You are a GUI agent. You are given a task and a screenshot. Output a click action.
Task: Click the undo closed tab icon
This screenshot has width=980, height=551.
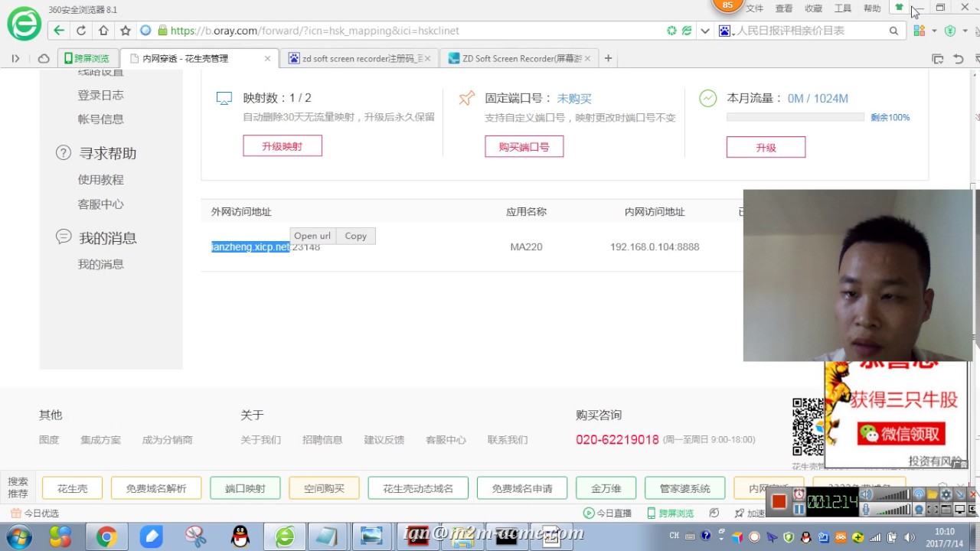click(x=958, y=59)
